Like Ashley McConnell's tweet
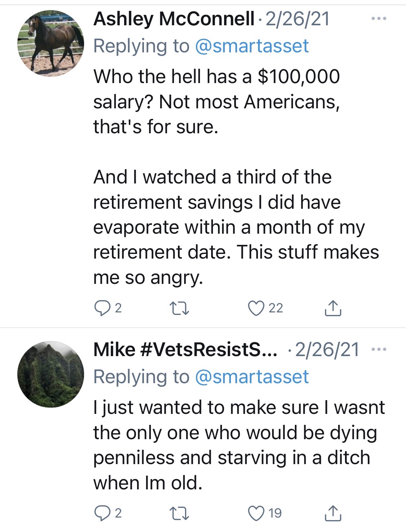The width and height of the screenshot is (406, 532). tap(256, 309)
